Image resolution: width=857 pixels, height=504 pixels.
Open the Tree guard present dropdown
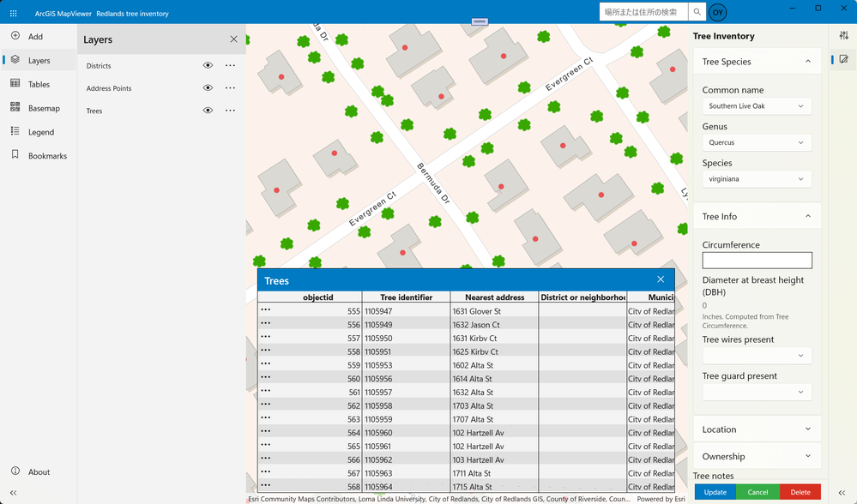click(x=757, y=392)
